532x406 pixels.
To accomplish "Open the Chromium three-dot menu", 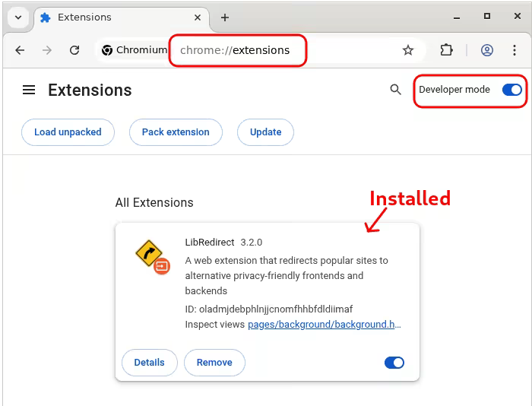I will (x=515, y=50).
